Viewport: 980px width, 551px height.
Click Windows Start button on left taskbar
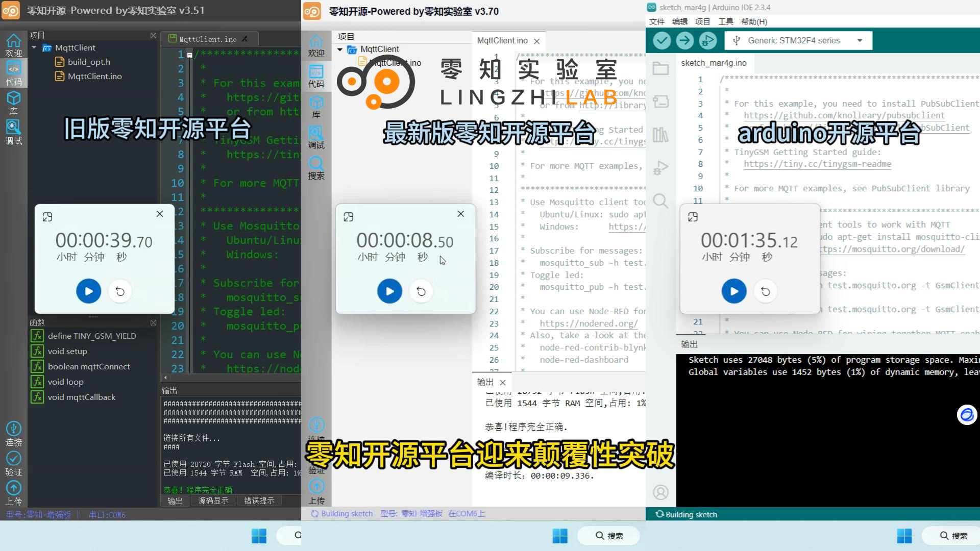pyautogui.click(x=259, y=536)
